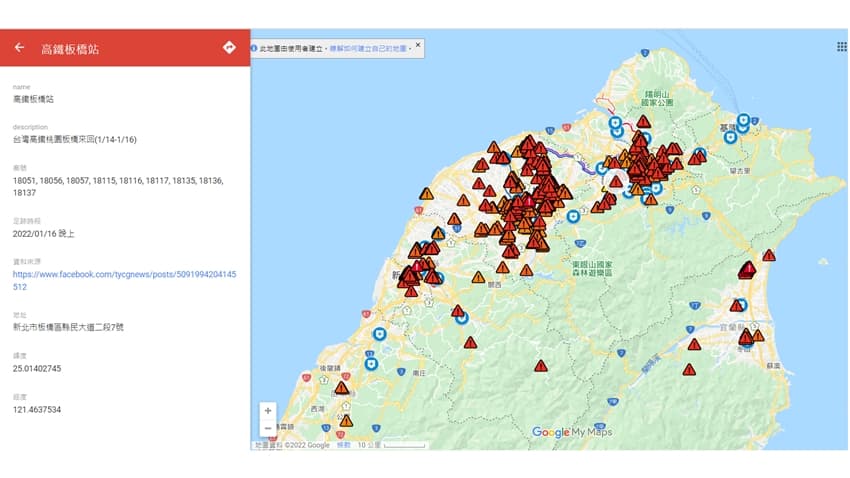
Task: Select the number list starting with 18051
Action: click(x=118, y=186)
